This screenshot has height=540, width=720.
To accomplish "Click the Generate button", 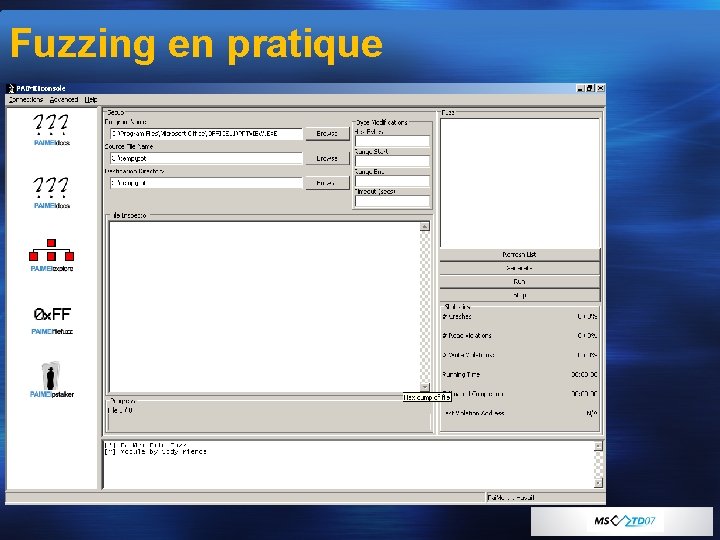I will click(x=519, y=268).
